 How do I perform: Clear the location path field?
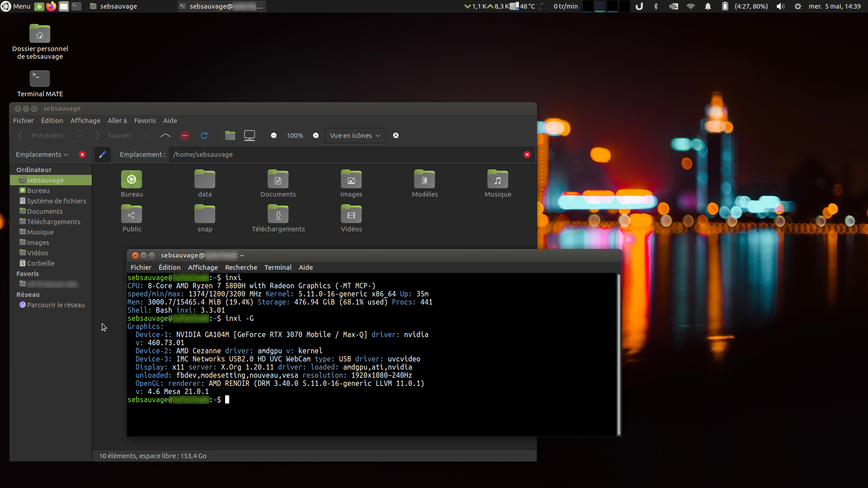(x=527, y=155)
